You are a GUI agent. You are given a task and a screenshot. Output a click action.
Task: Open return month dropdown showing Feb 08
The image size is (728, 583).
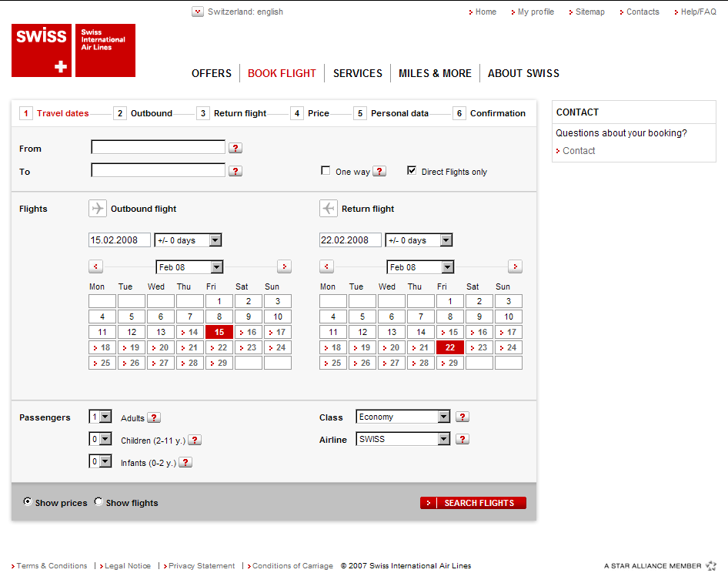point(420,267)
